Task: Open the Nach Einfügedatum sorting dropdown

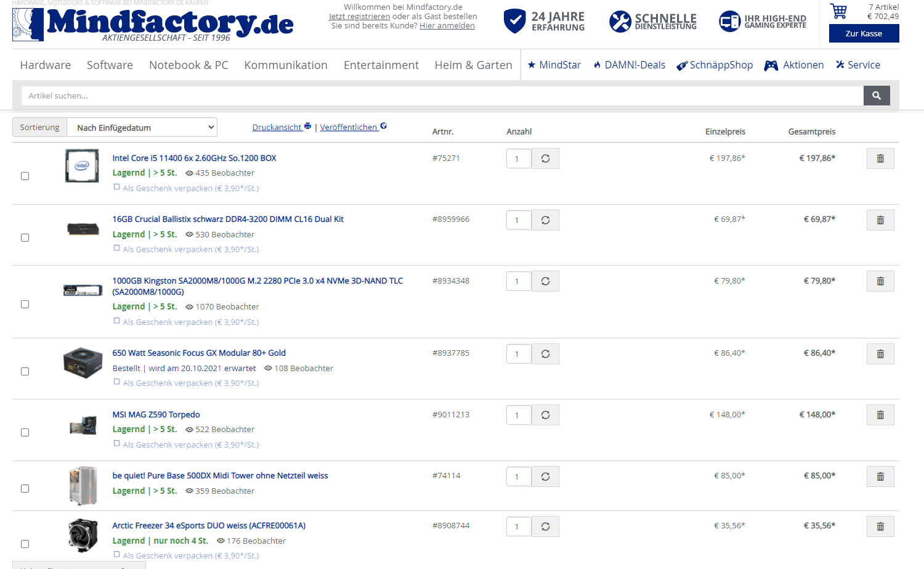Action: pos(142,128)
